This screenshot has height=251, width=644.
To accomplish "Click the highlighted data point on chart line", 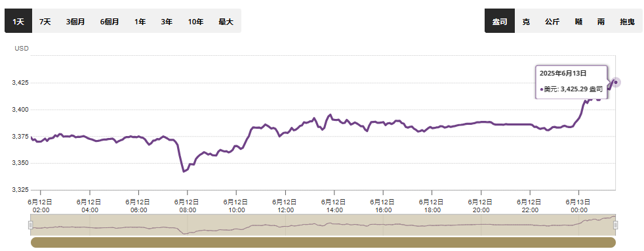I will pos(615,82).
